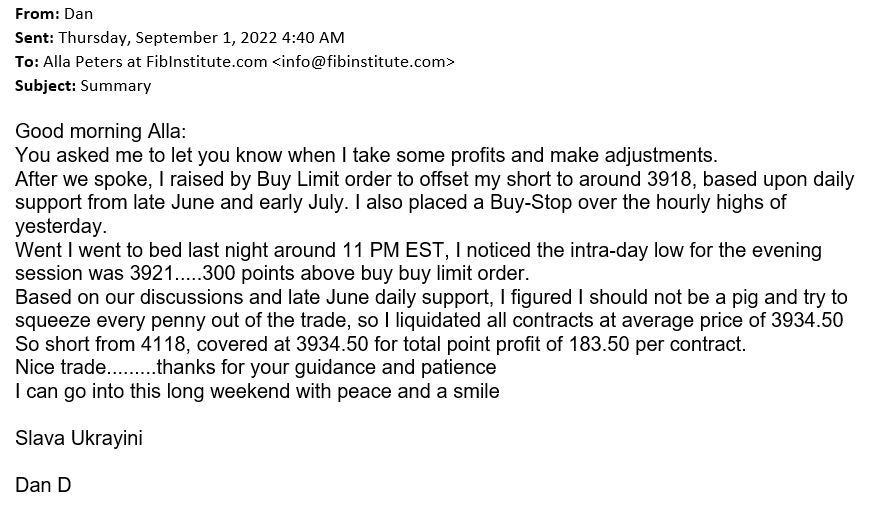
Task: Click the word Buy Limit in body
Action: [x=298, y=179]
